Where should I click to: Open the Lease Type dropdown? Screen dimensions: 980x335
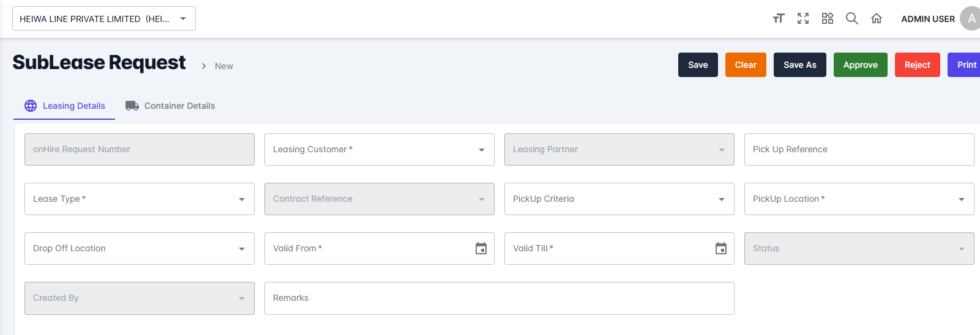coord(241,199)
